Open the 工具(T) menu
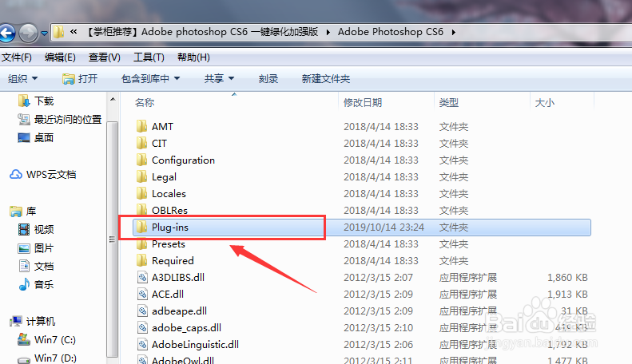The width and height of the screenshot is (632, 364). [x=149, y=57]
